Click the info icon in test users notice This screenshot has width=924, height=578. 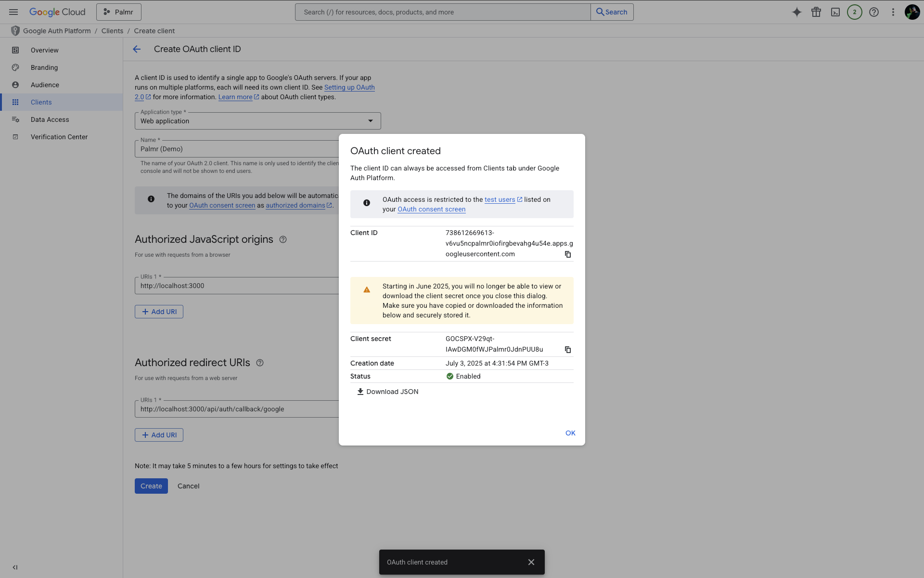[367, 203]
